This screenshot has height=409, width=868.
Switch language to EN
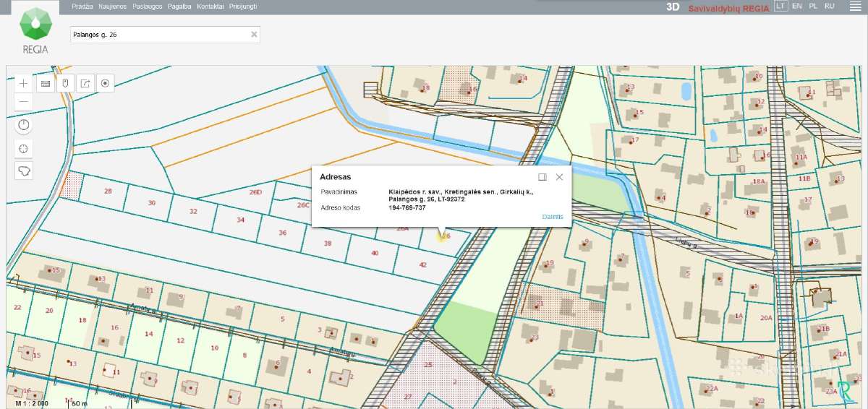coord(796,6)
